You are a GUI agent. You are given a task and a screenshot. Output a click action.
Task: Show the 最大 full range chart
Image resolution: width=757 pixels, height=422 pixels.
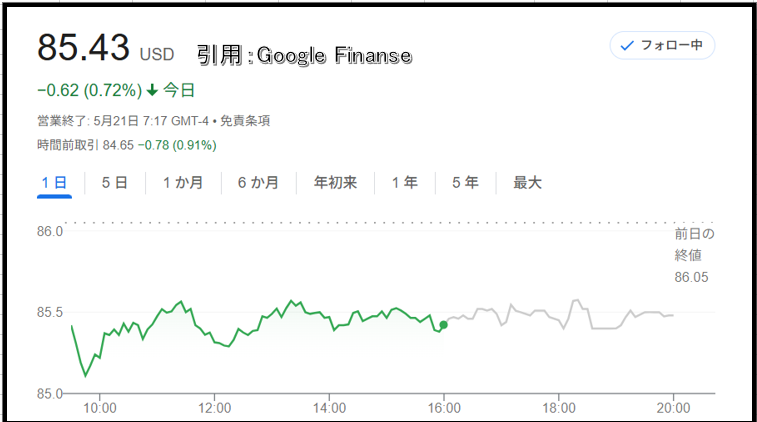pos(527,183)
